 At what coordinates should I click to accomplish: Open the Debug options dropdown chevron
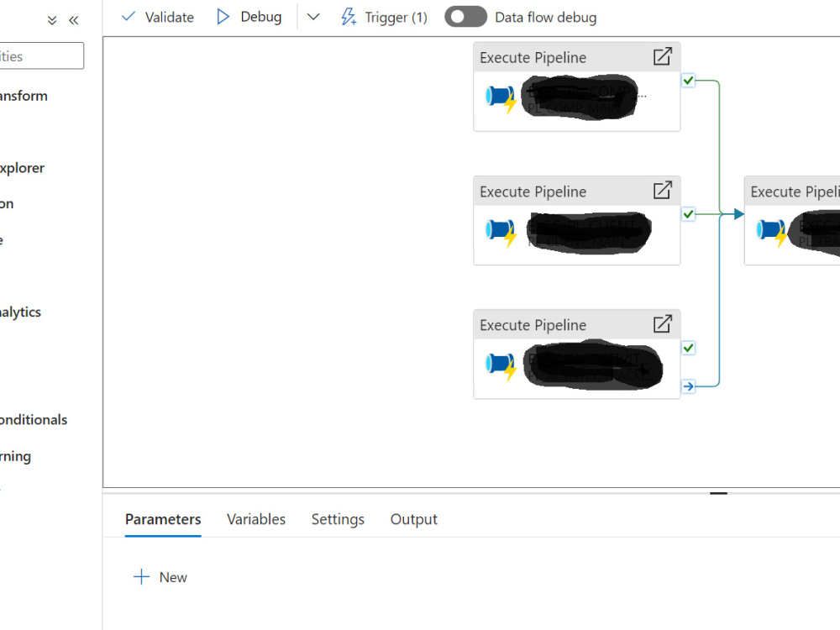coord(313,17)
